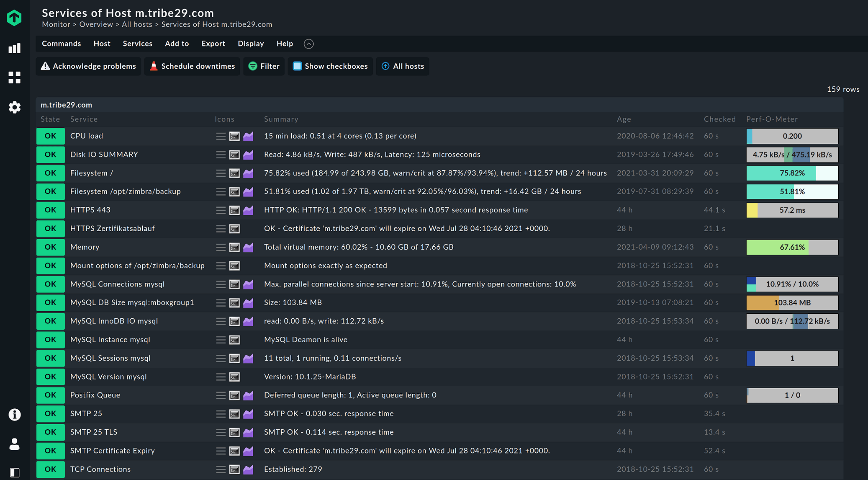This screenshot has width=868, height=480.
Task: Collapse the menu bar with the arrow toggle
Action: (308, 44)
